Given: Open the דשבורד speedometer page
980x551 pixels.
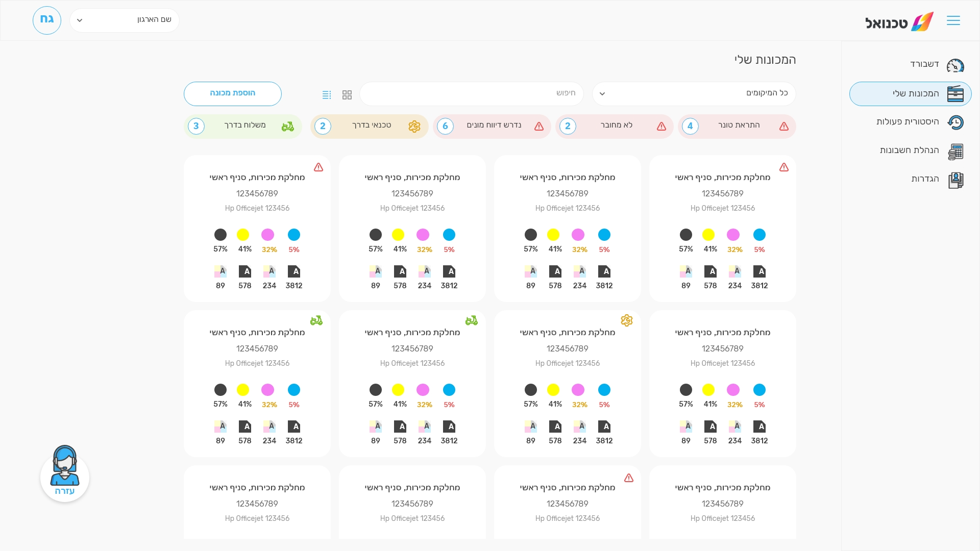Looking at the screenshot, I should 911,65.
